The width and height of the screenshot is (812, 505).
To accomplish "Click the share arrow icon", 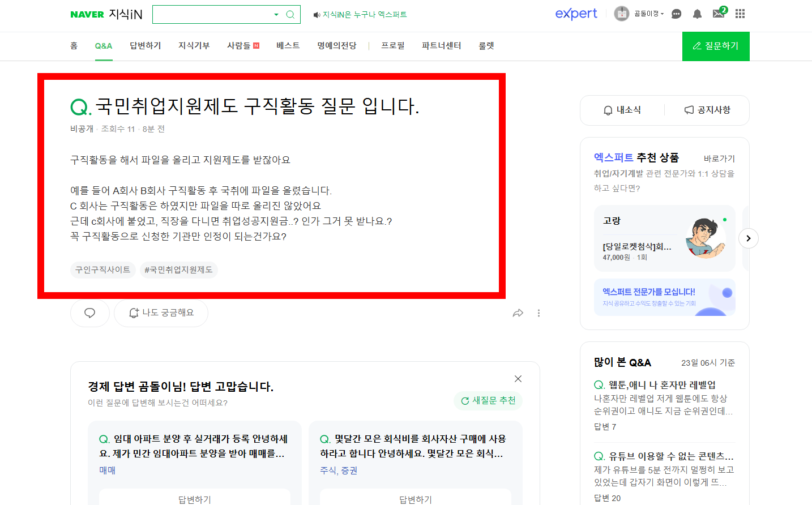I will pyautogui.click(x=518, y=313).
